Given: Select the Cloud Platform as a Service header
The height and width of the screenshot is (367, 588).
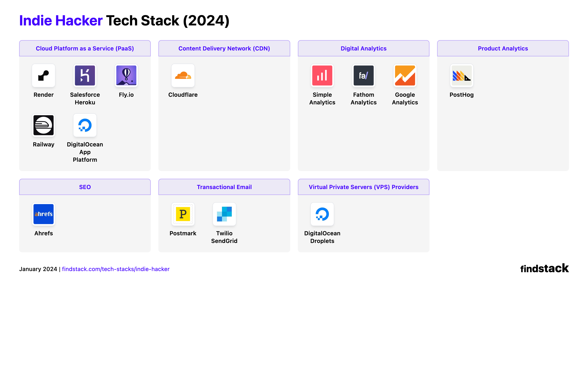Looking at the screenshot, I should [x=85, y=48].
